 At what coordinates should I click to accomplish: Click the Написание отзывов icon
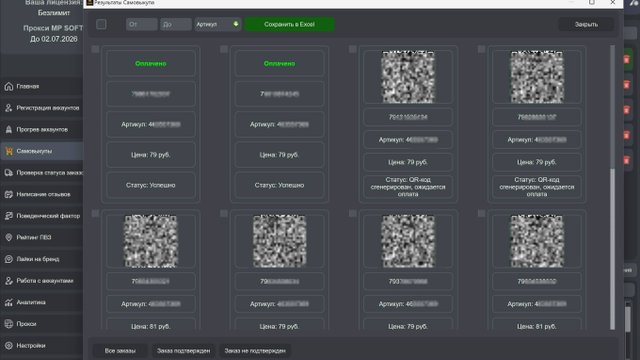(x=9, y=194)
